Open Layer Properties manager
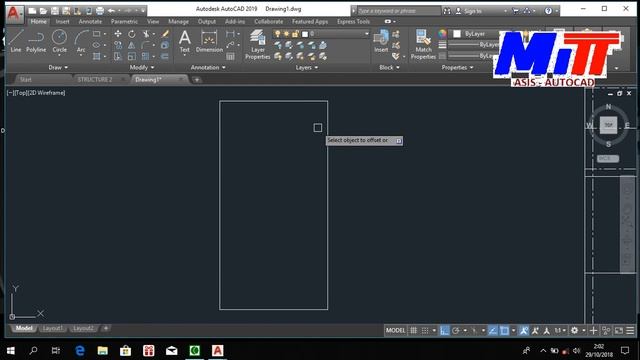Image resolution: width=640 pixels, height=360 pixels. 258,44
